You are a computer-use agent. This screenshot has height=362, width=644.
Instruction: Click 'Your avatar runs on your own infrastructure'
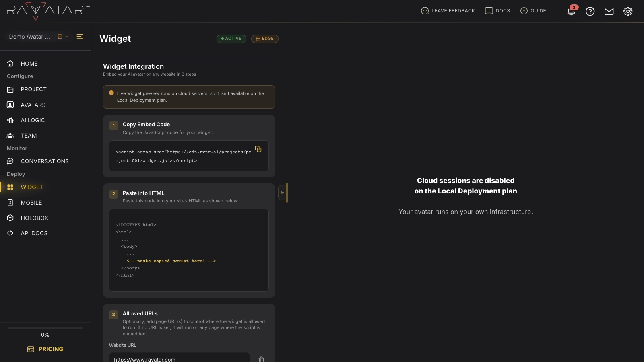pyautogui.click(x=466, y=212)
